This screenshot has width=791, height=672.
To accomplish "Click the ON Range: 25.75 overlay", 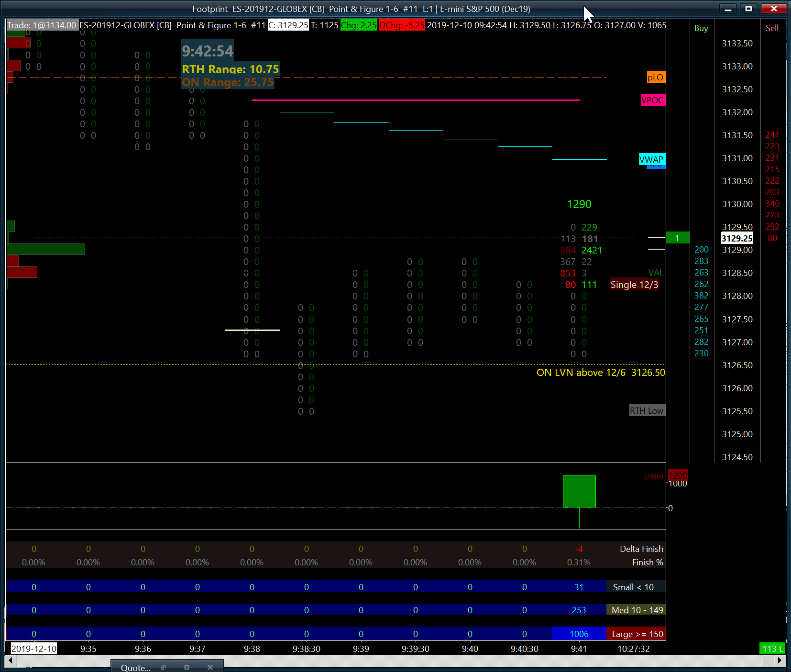I will (x=228, y=82).
